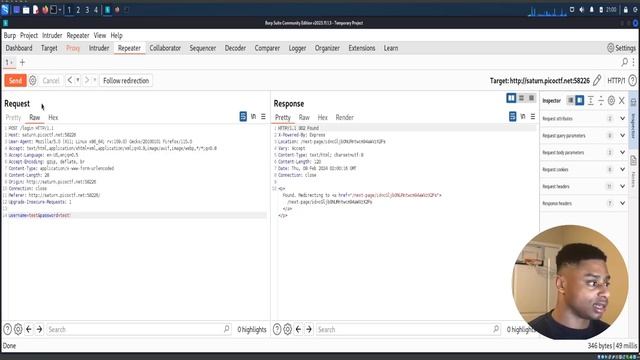The image size is (640, 360).
Task: Open the Notes icon in the side strip
Action: click(633, 160)
